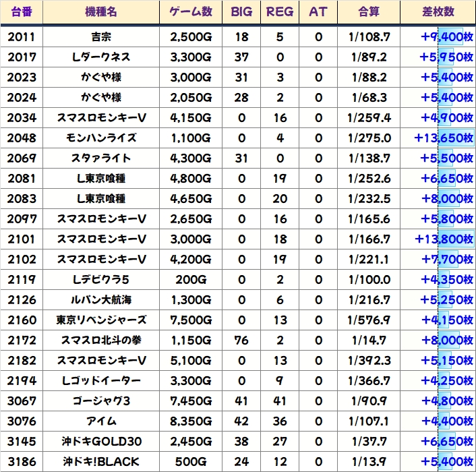Image resolution: width=476 pixels, height=472 pixels.
Task: Sort by the 差枚数 column header
Action: tap(437, 12)
